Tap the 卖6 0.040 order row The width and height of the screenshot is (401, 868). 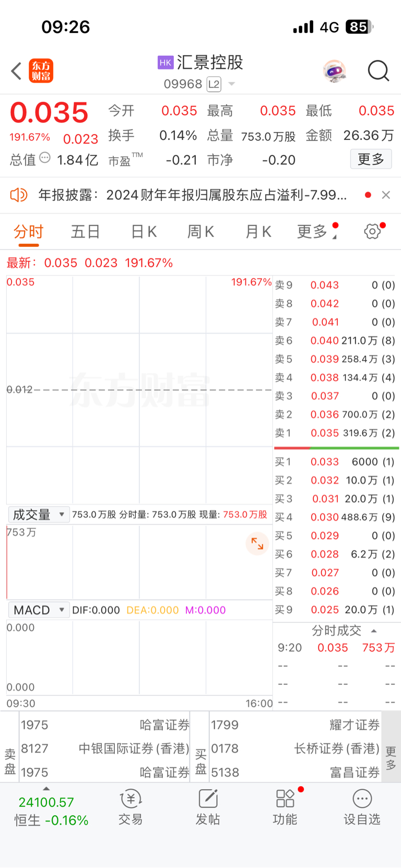click(335, 340)
